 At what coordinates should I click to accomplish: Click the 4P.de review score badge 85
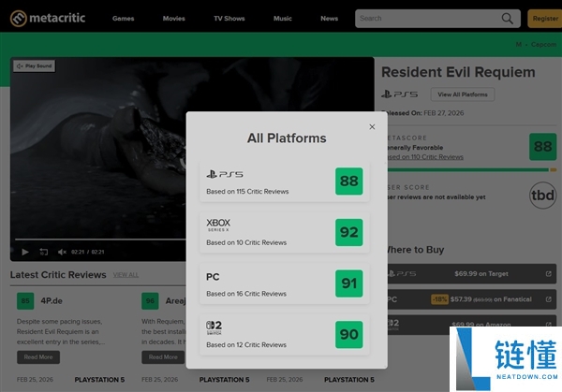click(x=25, y=301)
